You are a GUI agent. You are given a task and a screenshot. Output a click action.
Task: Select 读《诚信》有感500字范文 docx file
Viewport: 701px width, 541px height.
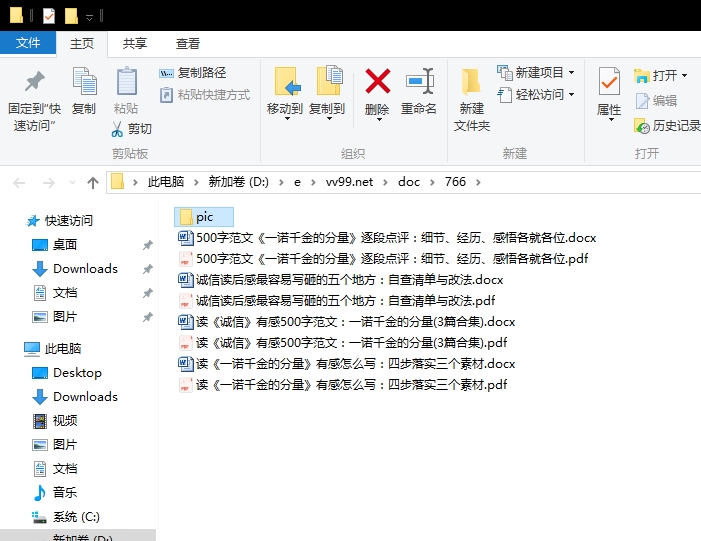pyautogui.click(x=346, y=322)
